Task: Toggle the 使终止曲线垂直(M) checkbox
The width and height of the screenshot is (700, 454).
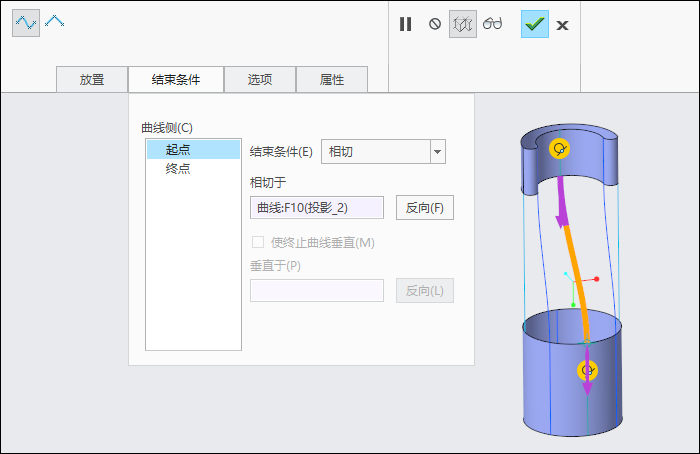Action: click(x=258, y=242)
